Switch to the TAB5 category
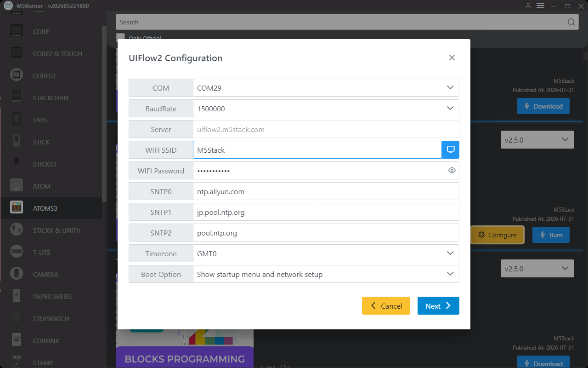588x368 pixels. tap(40, 120)
